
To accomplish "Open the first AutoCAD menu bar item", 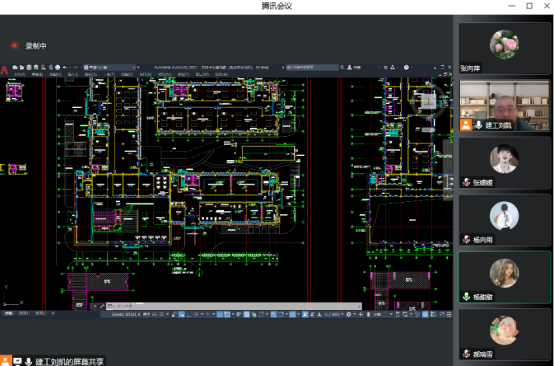I will pyautogui.click(x=19, y=74).
